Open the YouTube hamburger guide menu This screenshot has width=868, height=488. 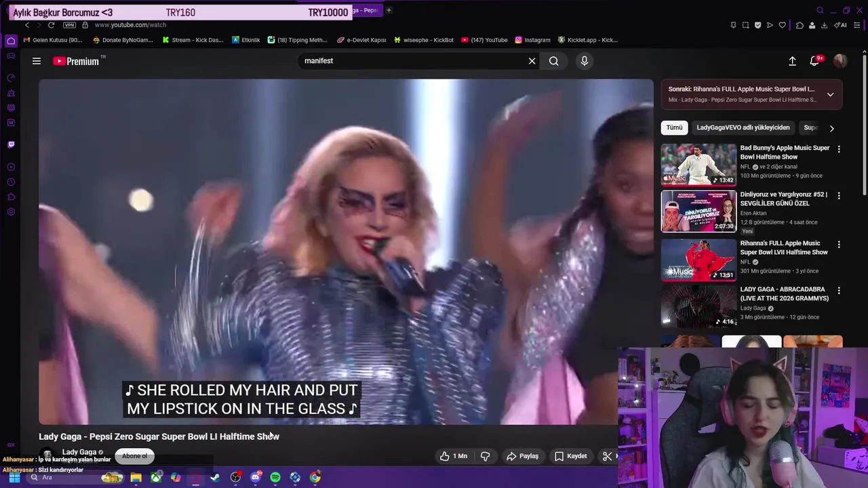[x=37, y=61]
